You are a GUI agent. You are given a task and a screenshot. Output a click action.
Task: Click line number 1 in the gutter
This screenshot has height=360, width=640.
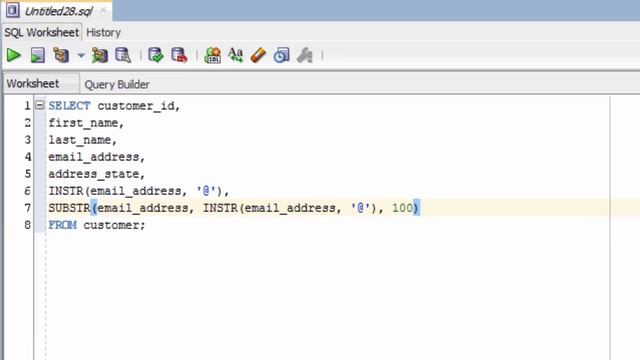click(27, 106)
